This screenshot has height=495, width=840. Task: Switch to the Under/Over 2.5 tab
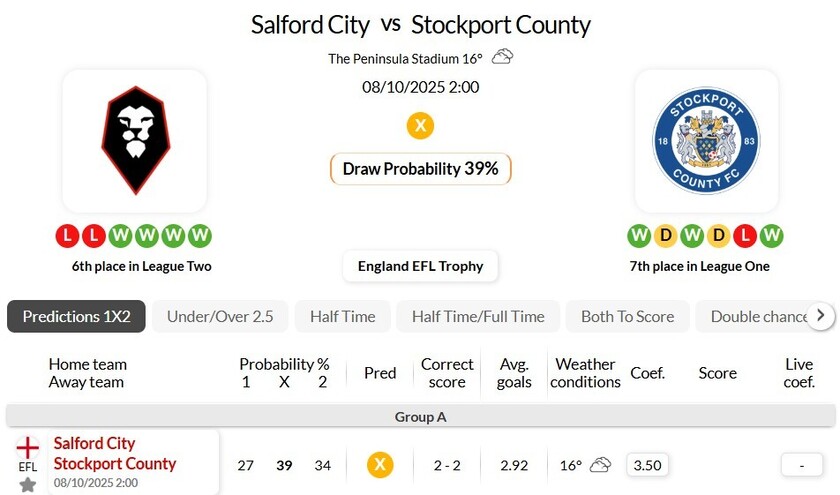[220, 316]
